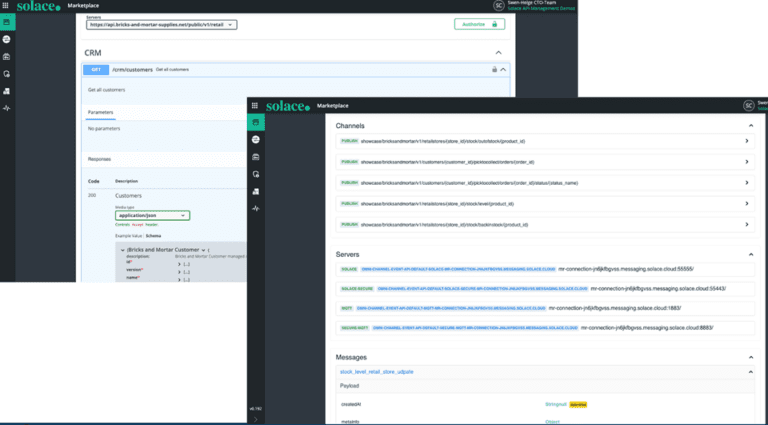Click the Payload header row
The height and width of the screenshot is (425, 768).
(545, 386)
